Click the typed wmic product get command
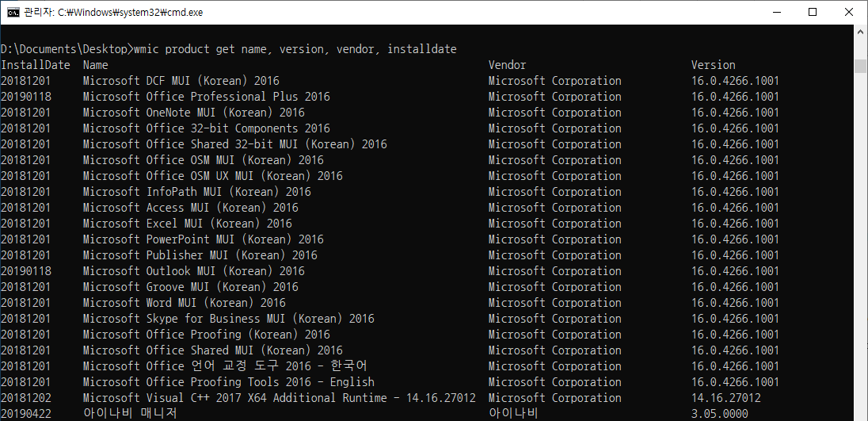Image resolution: width=868 pixels, height=421 pixels. pyautogui.click(x=295, y=49)
